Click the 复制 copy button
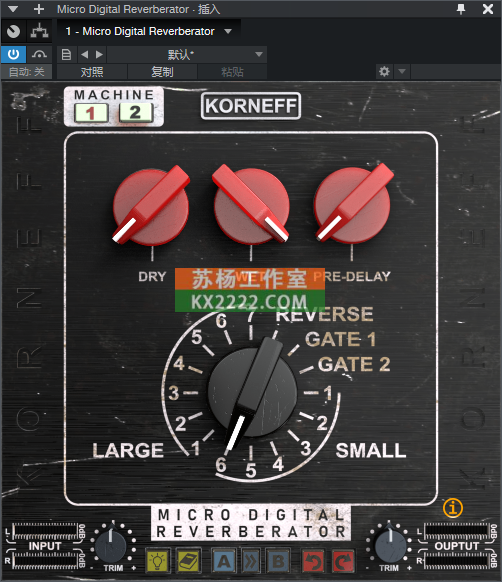This screenshot has width=502, height=582. tap(162, 72)
